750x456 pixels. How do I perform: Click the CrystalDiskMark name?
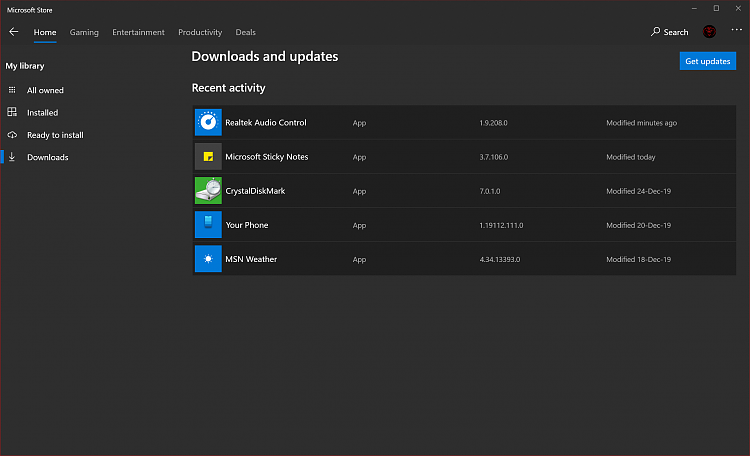click(x=255, y=191)
